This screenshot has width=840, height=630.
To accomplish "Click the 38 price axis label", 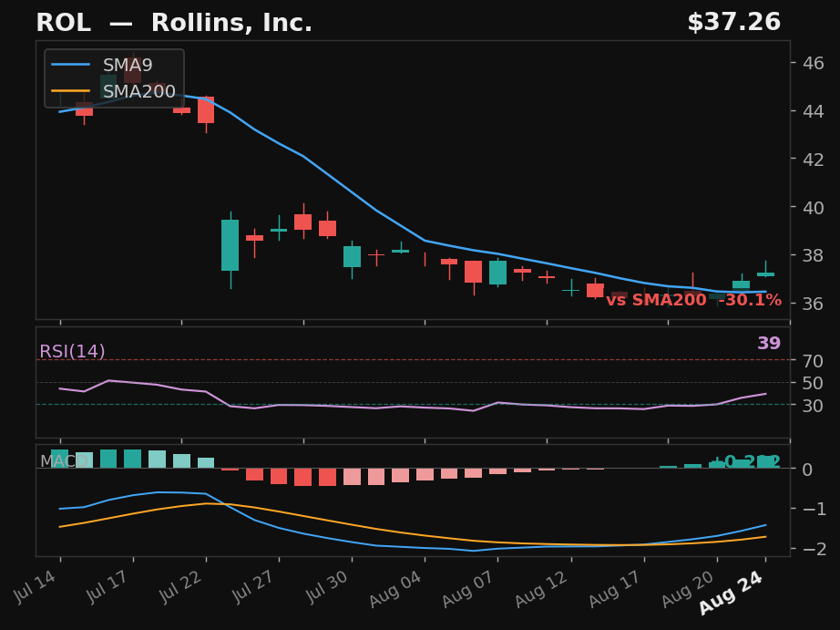I will pos(814,255).
